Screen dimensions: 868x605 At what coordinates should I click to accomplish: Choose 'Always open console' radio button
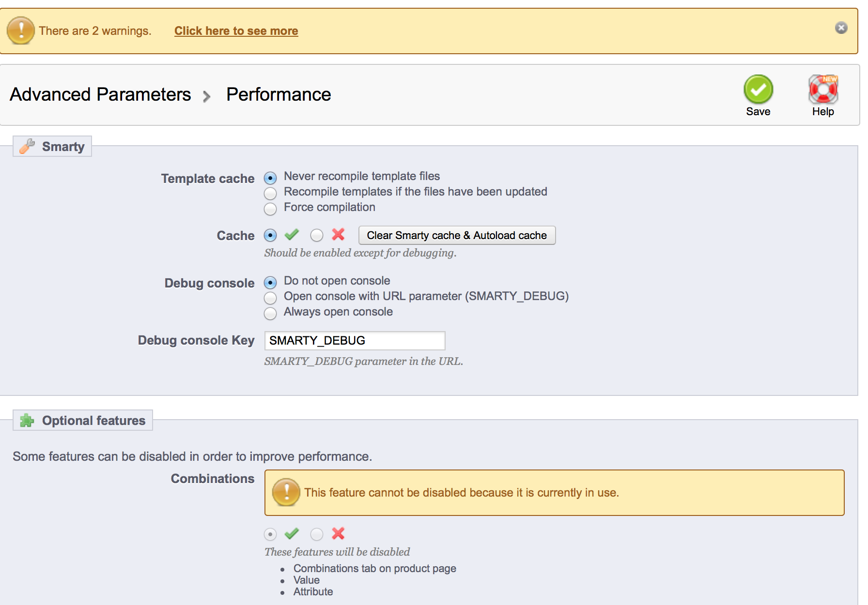[270, 313]
